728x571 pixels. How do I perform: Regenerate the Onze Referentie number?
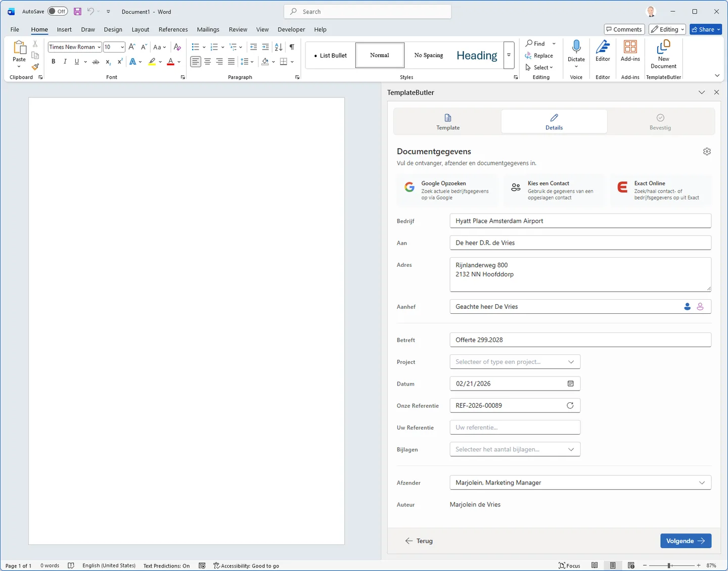570,405
